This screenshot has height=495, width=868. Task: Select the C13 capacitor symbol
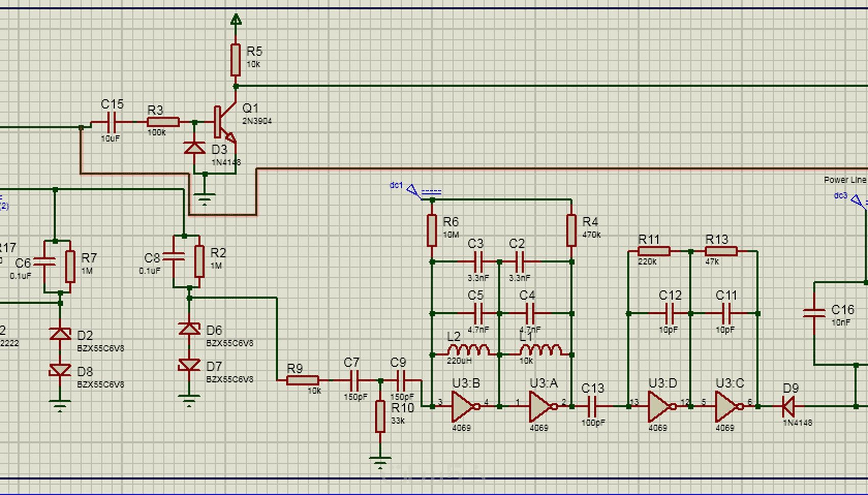tap(592, 406)
